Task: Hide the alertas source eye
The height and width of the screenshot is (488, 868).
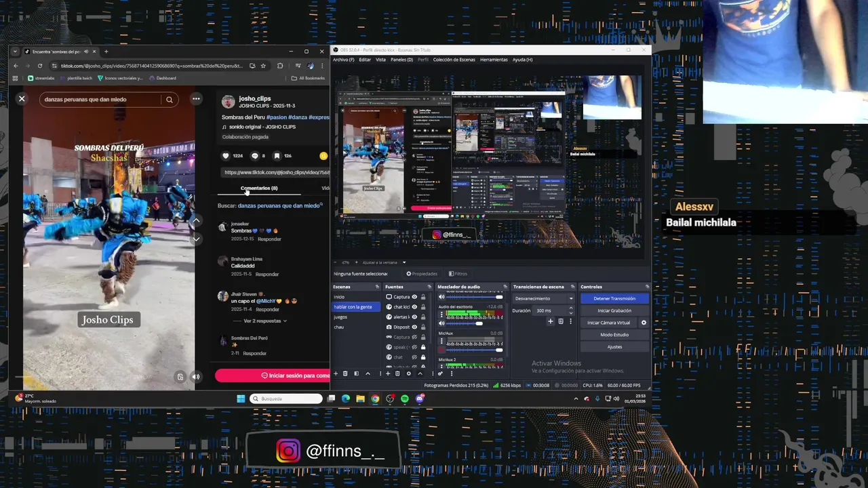Action: coord(414,317)
